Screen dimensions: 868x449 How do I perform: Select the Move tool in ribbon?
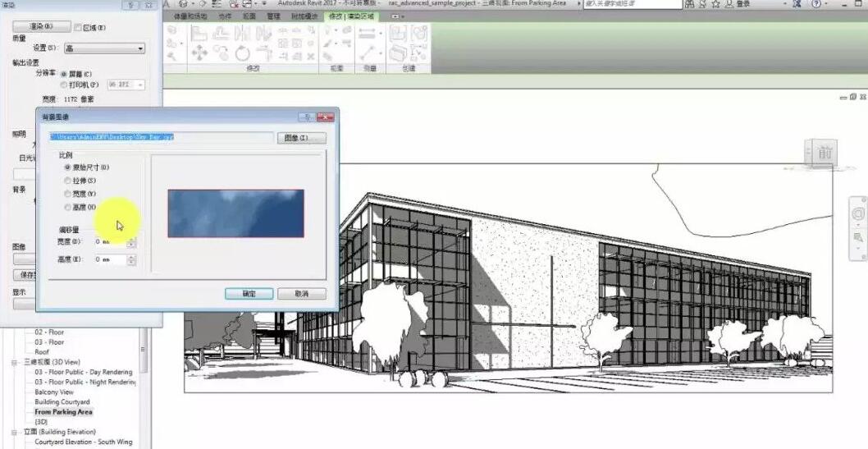coord(199,53)
